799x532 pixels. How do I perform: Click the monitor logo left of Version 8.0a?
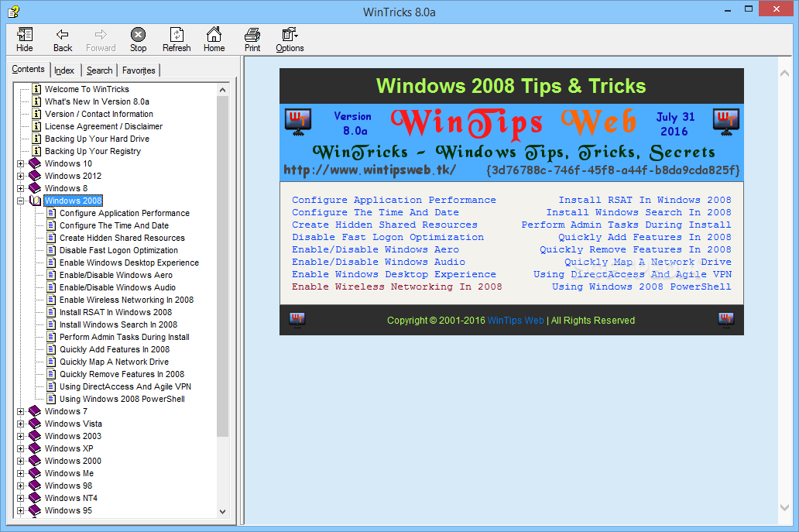pyautogui.click(x=299, y=123)
